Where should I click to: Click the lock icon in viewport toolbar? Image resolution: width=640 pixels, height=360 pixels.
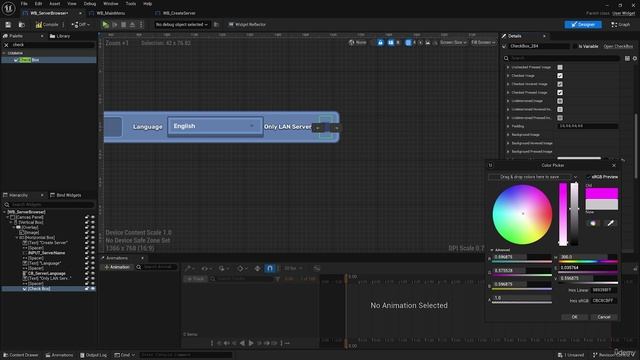[x=380, y=42]
